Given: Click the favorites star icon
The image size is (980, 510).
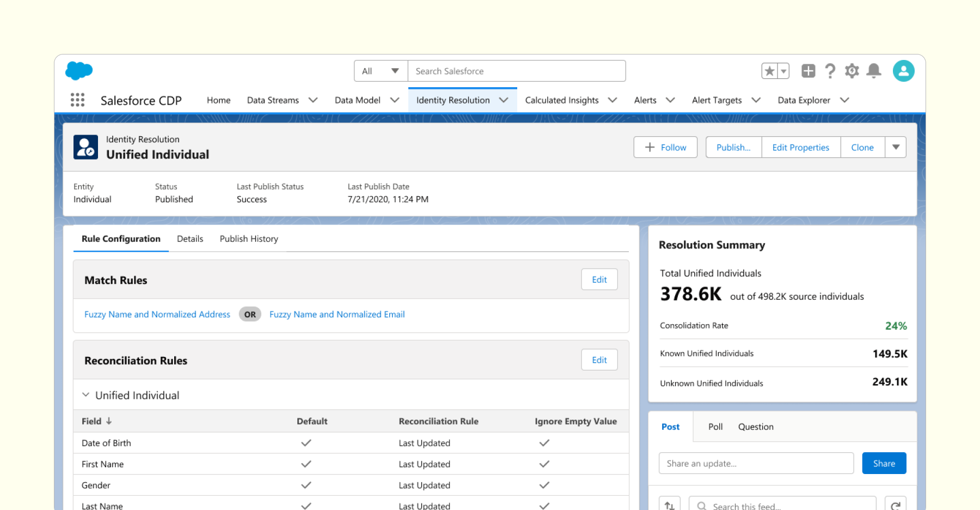Looking at the screenshot, I should click(x=769, y=71).
